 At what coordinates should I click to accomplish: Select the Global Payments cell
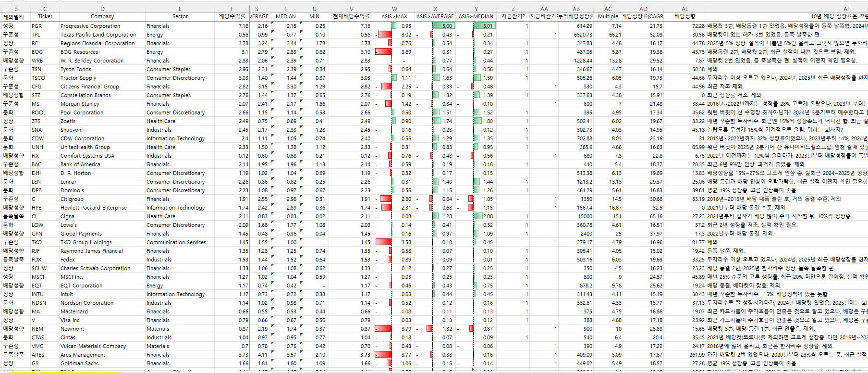(x=102, y=234)
